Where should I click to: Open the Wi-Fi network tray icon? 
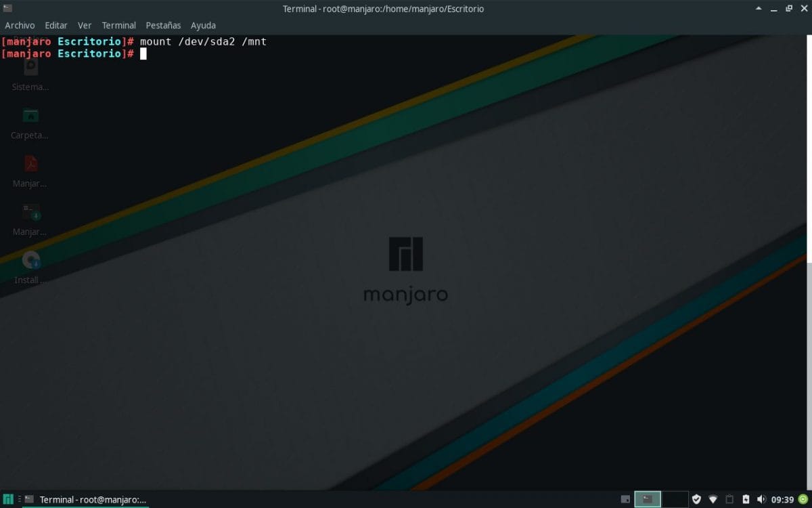[x=713, y=500]
